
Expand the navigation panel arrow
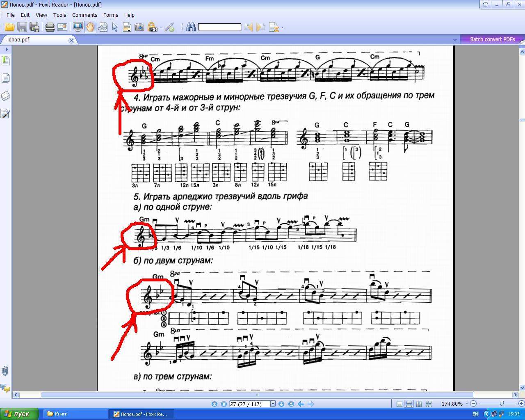point(7,49)
